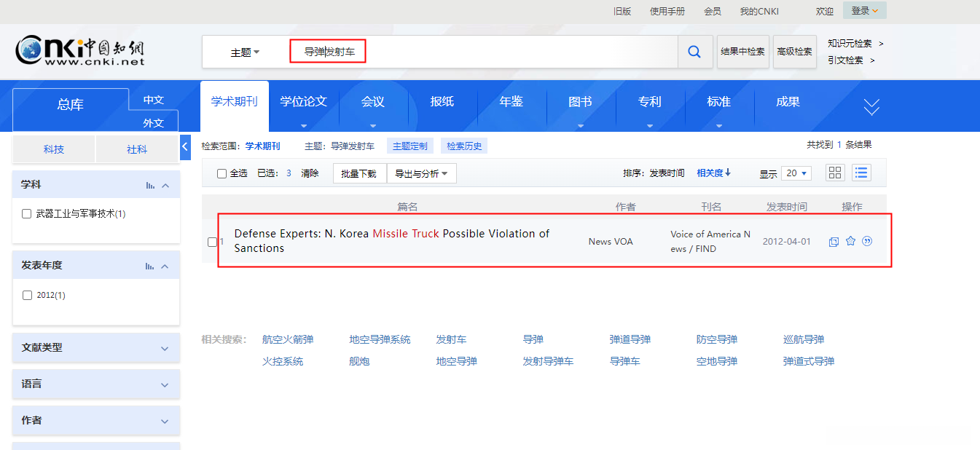Switch to 年鉴 tab
This screenshot has width=980, height=450.
(x=511, y=102)
